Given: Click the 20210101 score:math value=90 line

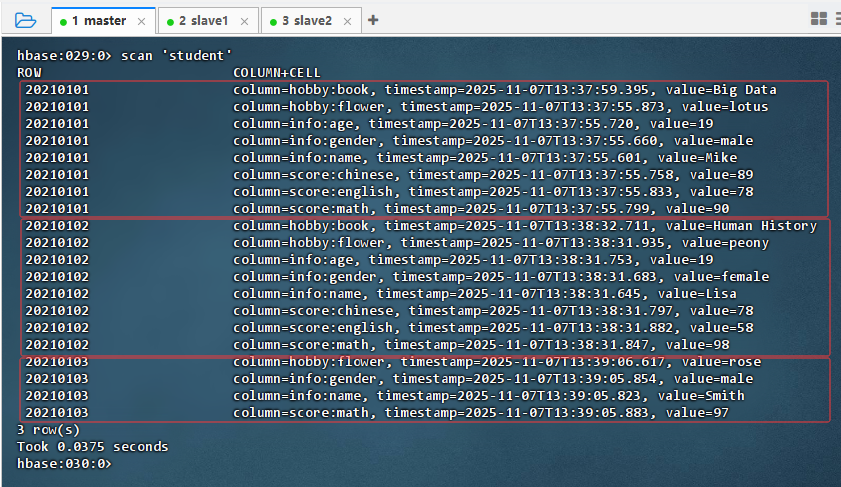Looking at the screenshot, I should tap(378, 209).
